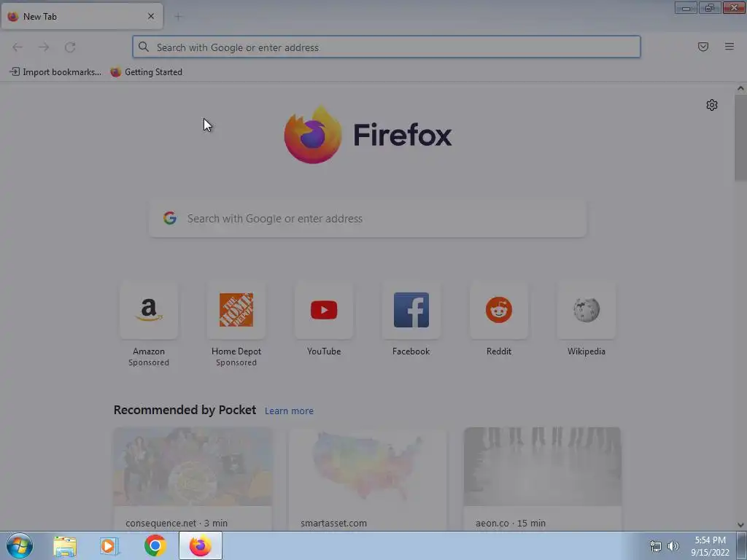Open the volume speaker tray icon
This screenshot has width=747, height=560.
click(x=673, y=546)
